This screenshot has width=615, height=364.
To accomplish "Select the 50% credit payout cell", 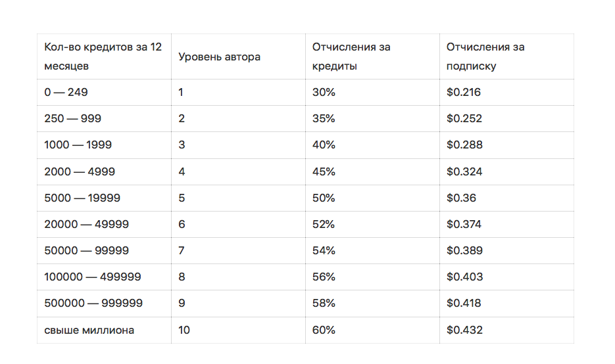I will (372, 198).
